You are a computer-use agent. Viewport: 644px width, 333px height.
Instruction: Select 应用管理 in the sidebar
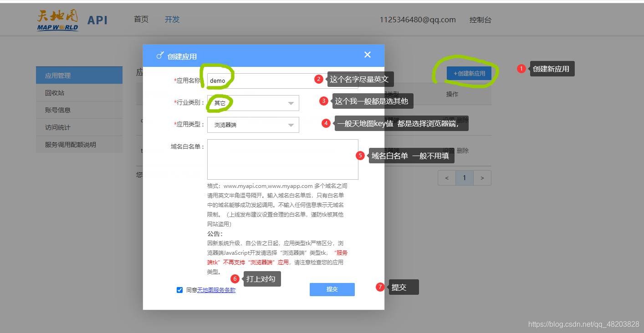click(x=79, y=76)
